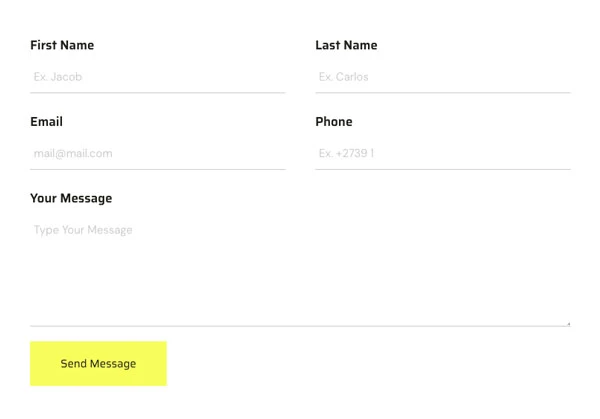Click the Phone field label

[334, 122]
